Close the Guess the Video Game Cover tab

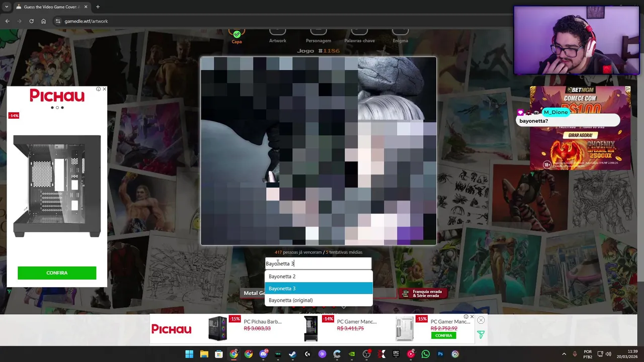pyautogui.click(x=86, y=7)
